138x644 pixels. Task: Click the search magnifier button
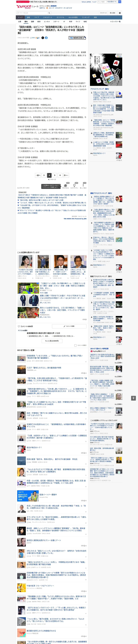pyautogui.click(x=49, y=13)
